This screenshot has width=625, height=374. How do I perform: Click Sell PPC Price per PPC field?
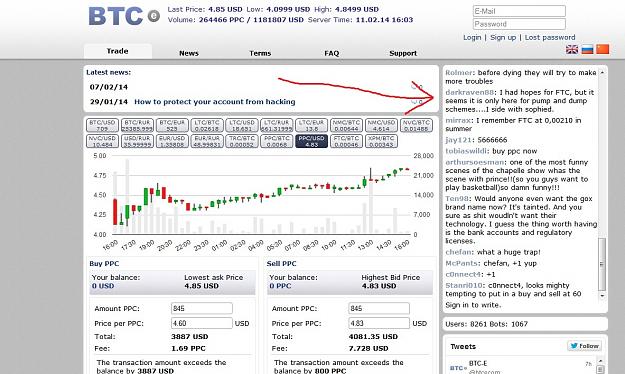point(379,323)
